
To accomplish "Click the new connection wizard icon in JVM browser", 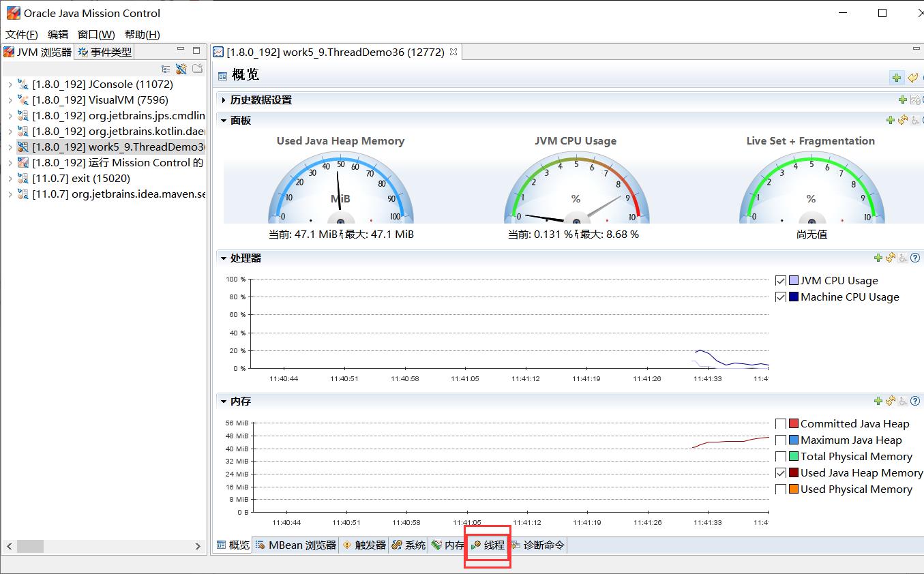I will pyautogui.click(x=181, y=69).
